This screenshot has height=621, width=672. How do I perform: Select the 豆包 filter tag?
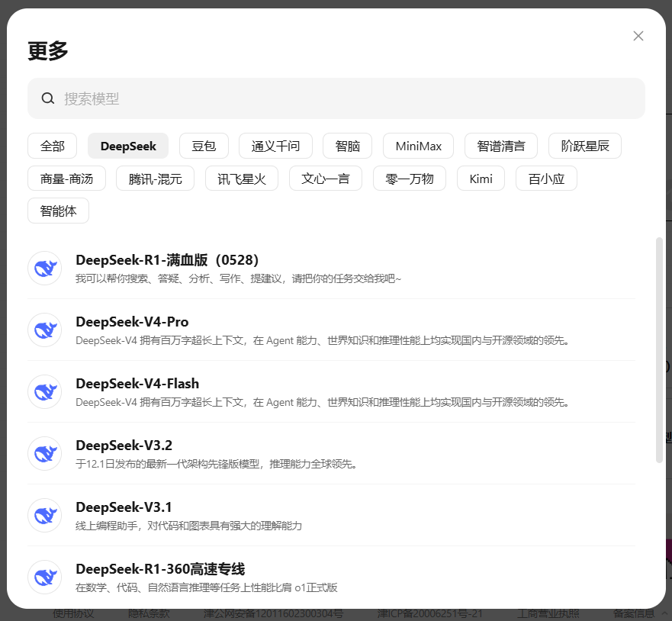pos(204,146)
